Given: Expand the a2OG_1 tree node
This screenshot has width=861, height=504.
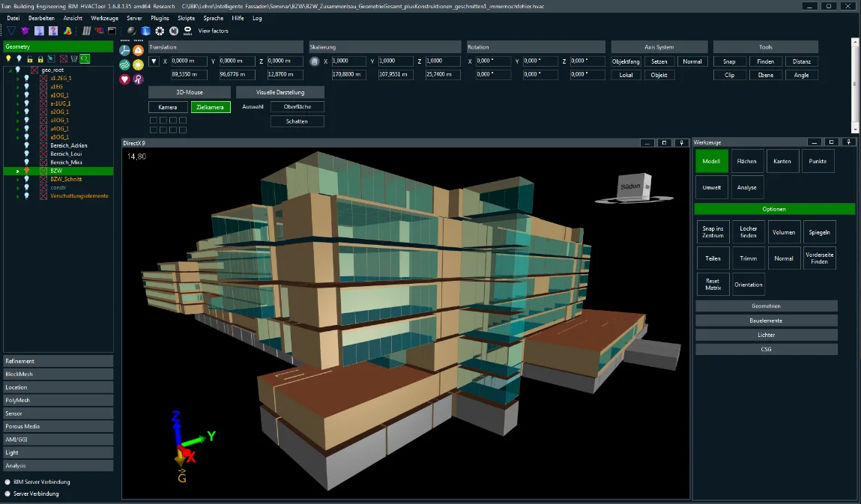Looking at the screenshot, I should click(x=17, y=112).
